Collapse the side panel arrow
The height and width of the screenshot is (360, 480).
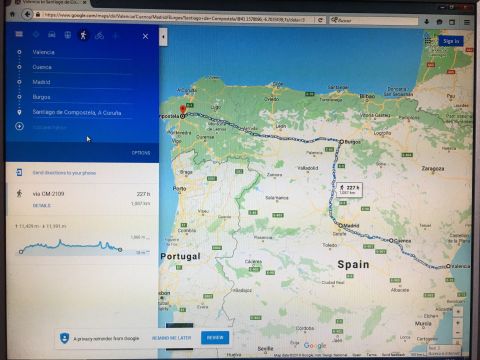pos(163,37)
